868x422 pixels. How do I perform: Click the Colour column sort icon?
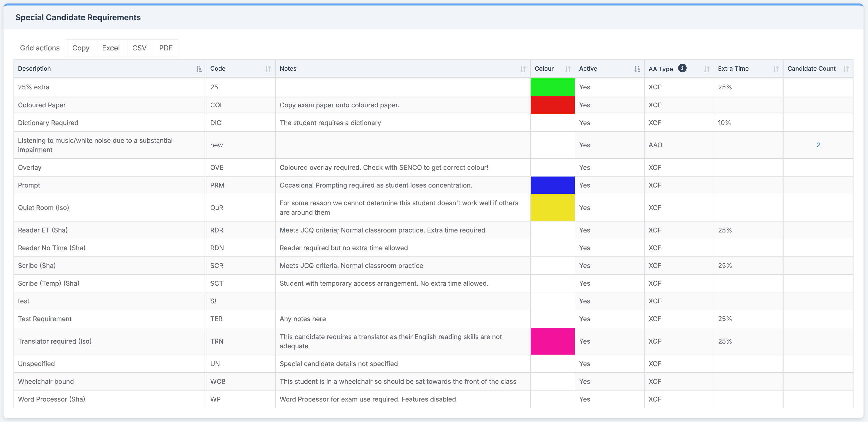567,69
